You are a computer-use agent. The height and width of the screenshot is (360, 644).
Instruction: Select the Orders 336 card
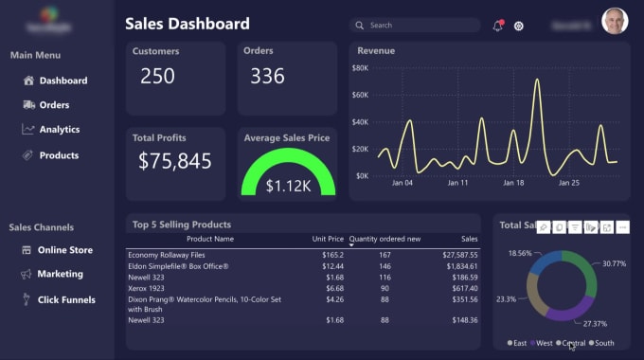pyautogui.click(x=287, y=78)
